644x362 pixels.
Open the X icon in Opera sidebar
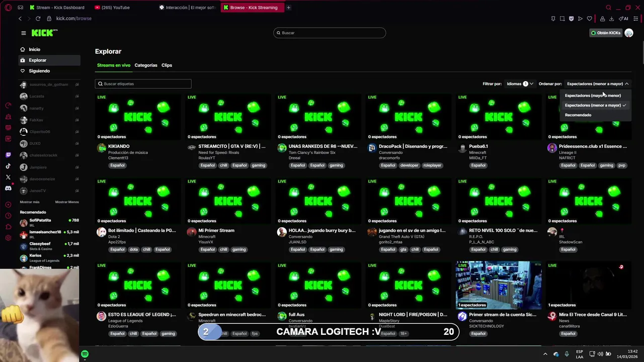point(8,177)
